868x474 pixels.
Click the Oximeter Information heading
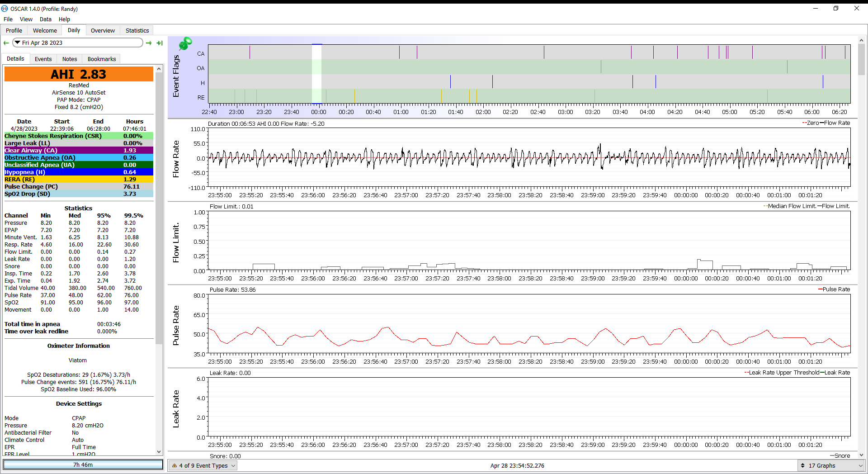79,346
